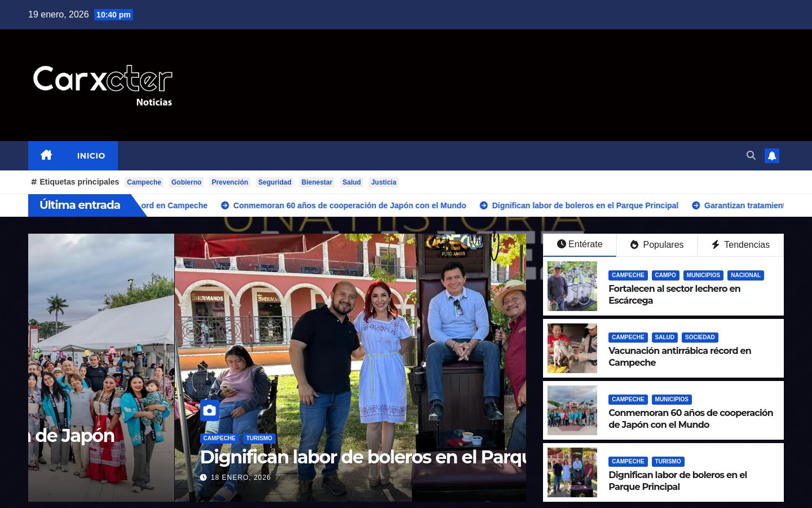Click arrow icon before 'Conmemoran 60 años' ticker

tap(225, 205)
